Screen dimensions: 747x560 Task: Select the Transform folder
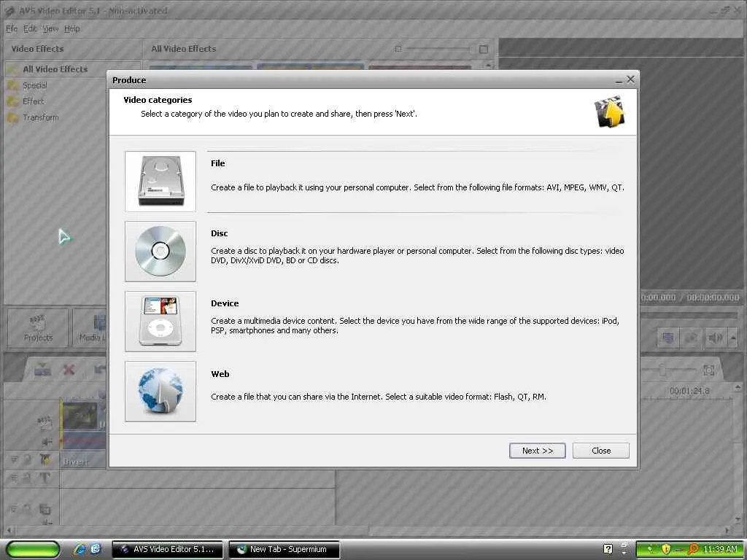point(41,117)
